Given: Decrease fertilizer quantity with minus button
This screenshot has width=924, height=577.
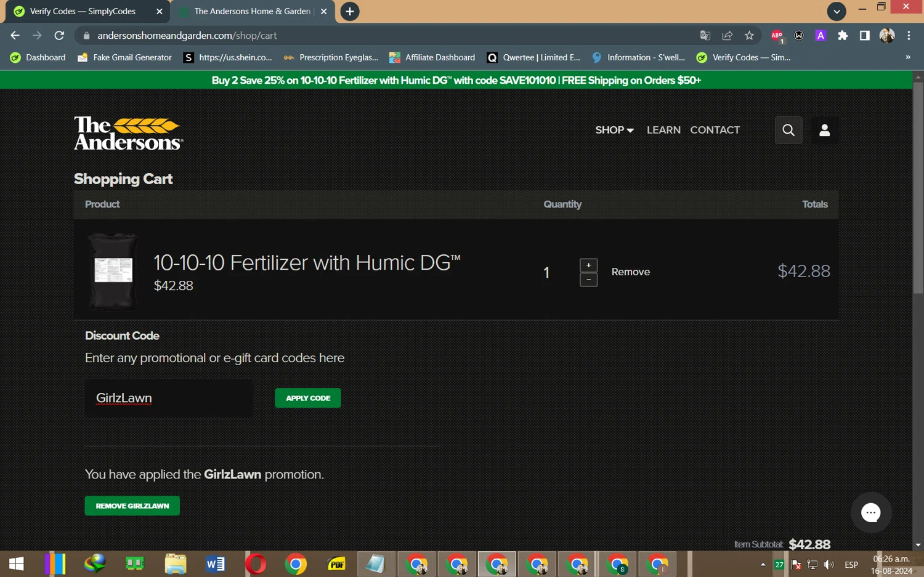Looking at the screenshot, I should click(588, 280).
